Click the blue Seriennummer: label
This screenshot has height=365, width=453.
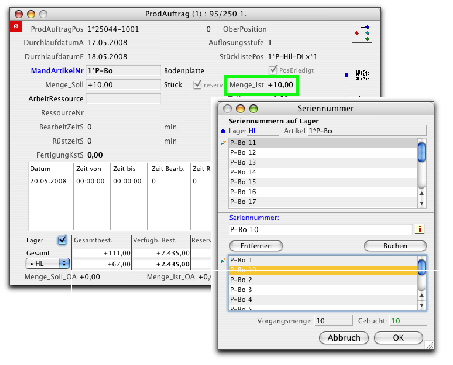pyautogui.click(x=254, y=218)
